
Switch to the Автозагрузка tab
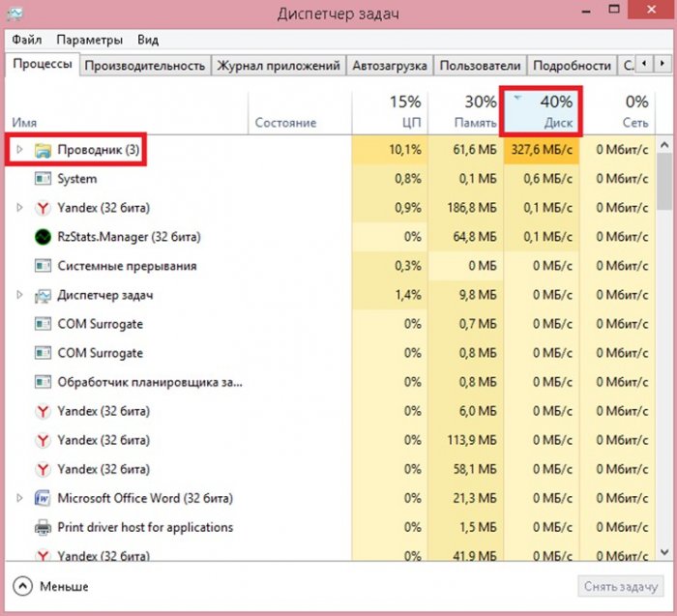click(389, 66)
